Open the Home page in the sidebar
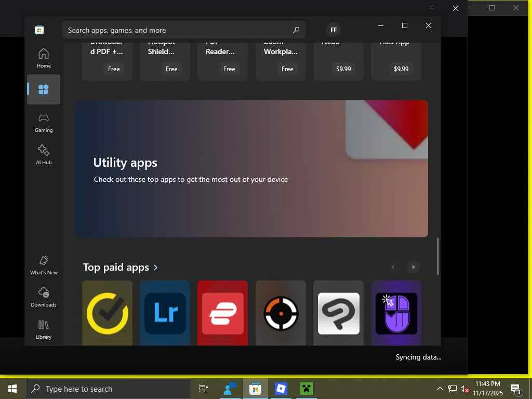Viewport: 532px width, 399px height. [44, 58]
